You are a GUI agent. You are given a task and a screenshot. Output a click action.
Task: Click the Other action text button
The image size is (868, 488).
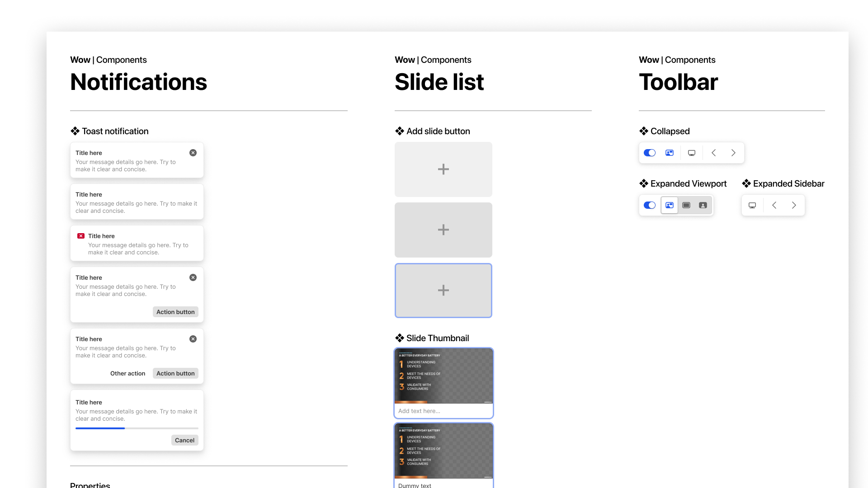point(127,373)
